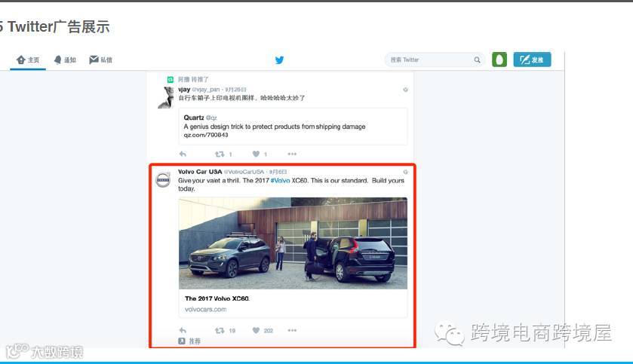Viewport: 633px width, 364px height.
Task: Focus the Twitter search field
Action: click(x=435, y=60)
